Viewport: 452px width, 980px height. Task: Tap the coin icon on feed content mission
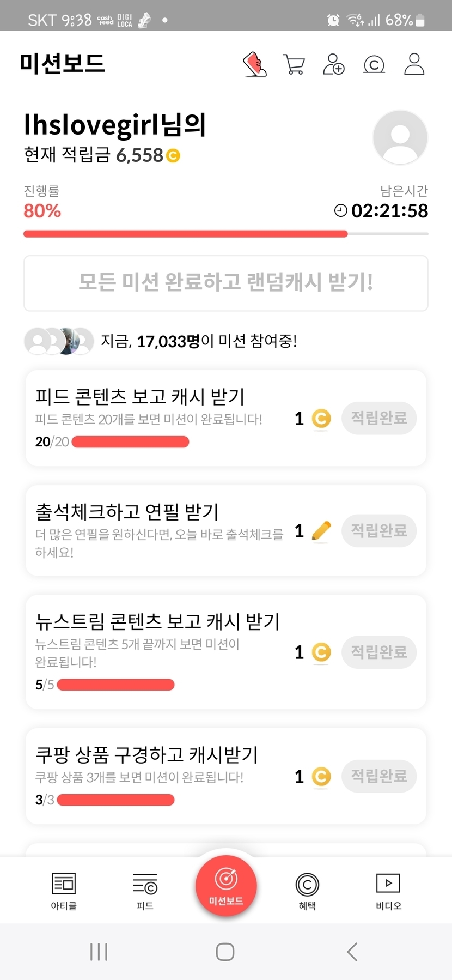point(321,419)
